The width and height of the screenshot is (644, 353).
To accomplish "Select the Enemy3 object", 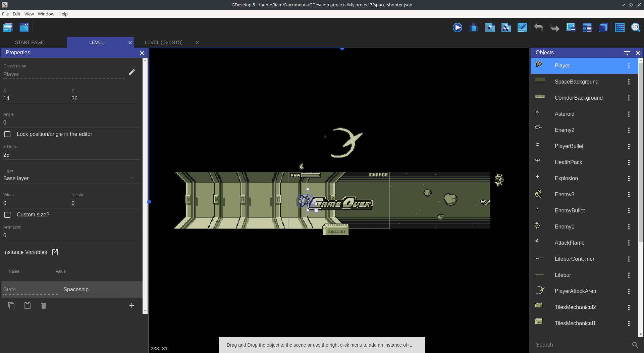I will (584, 195).
